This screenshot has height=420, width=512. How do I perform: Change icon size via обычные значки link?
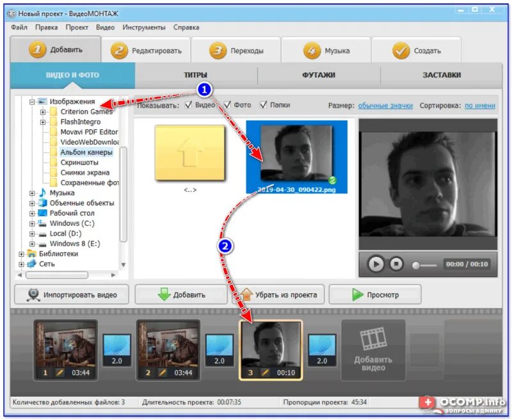[x=385, y=106]
